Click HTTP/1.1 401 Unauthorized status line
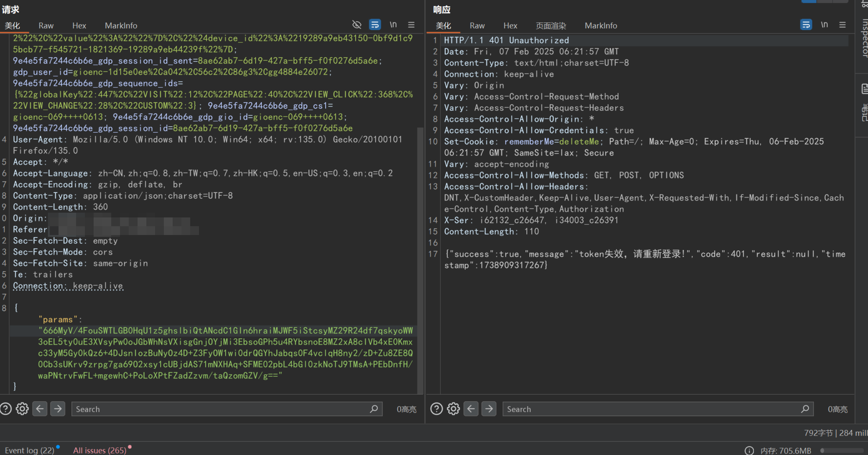The height and width of the screenshot is (455, 868). tap(506, 40)
